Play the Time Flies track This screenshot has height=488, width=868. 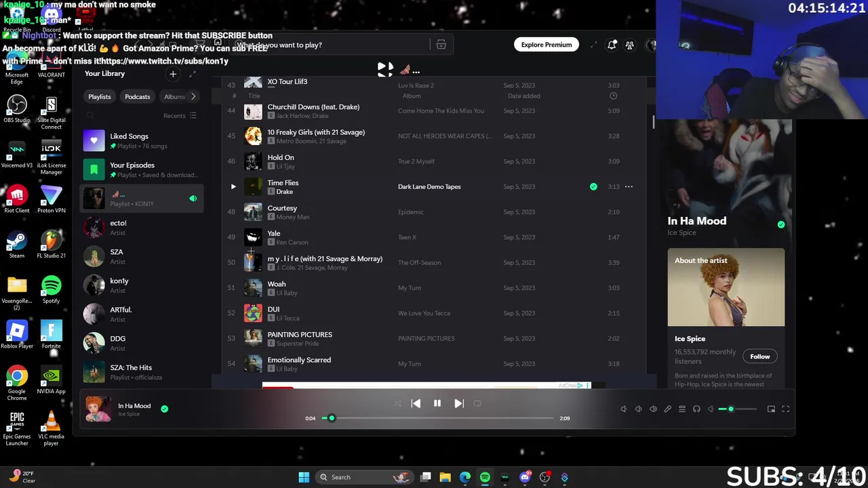pyautogui.click(x=233, y=186)
